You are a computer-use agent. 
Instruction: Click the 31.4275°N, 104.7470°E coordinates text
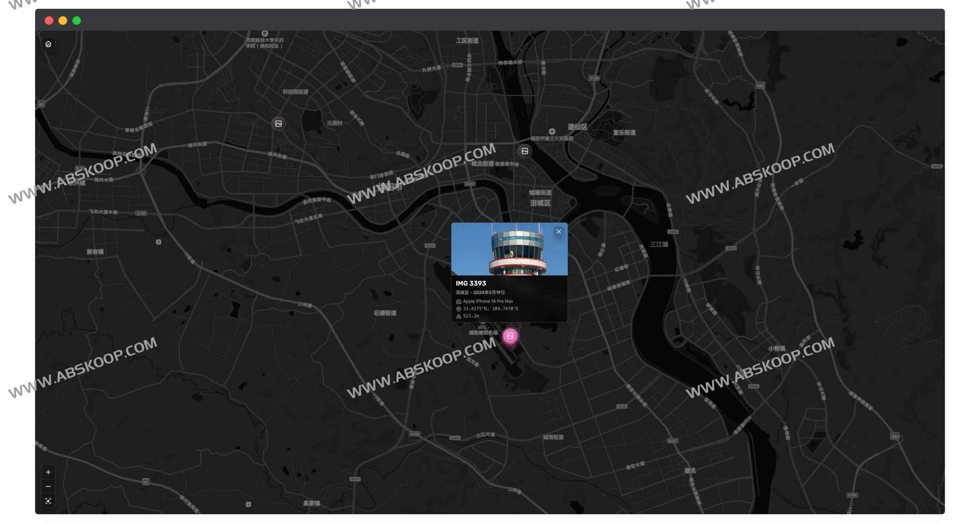point(490,309)
